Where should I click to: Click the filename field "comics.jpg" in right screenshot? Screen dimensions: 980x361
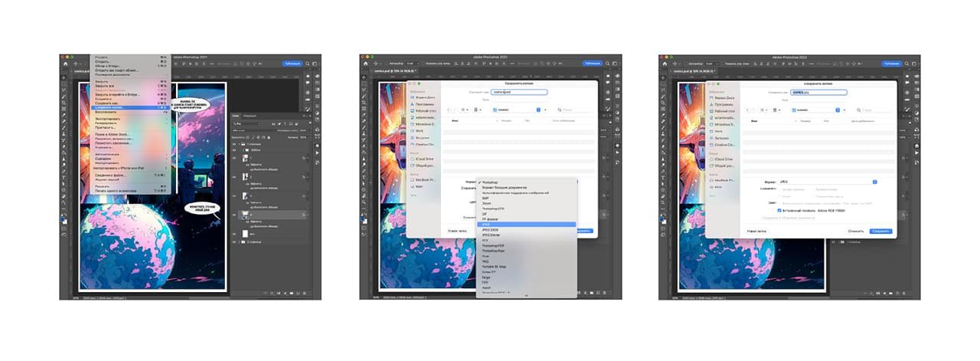(x=819, y=92)
